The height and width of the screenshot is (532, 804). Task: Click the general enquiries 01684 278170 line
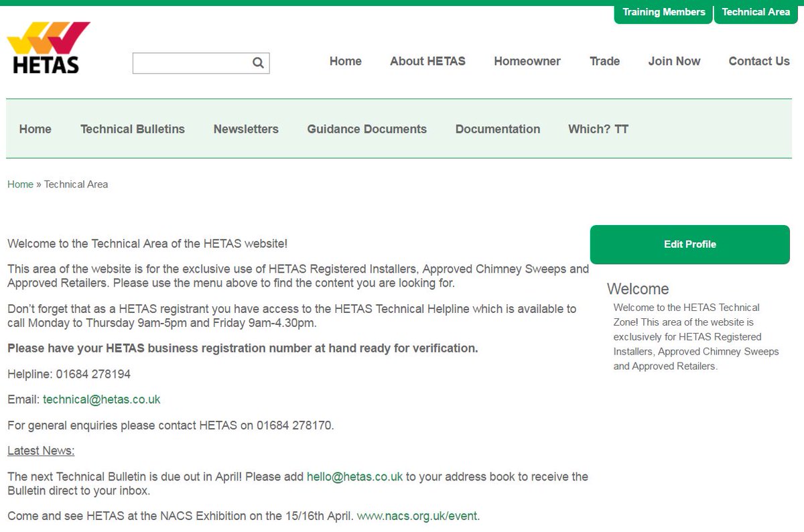click(x=171, y=425)
